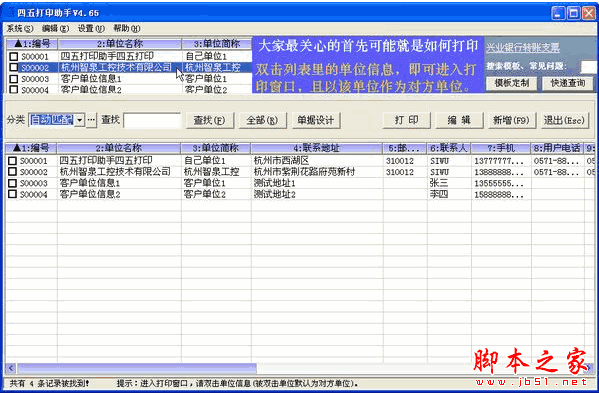Open the 帮助(H) menu
Viewport: 599px width, 393px height.
[127, 29]
